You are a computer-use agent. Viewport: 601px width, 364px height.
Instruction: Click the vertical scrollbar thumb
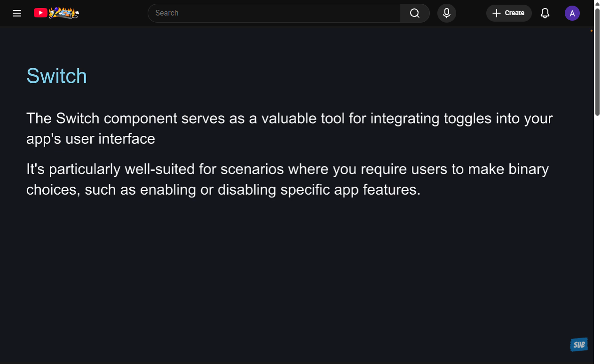[x=597, y=61]
